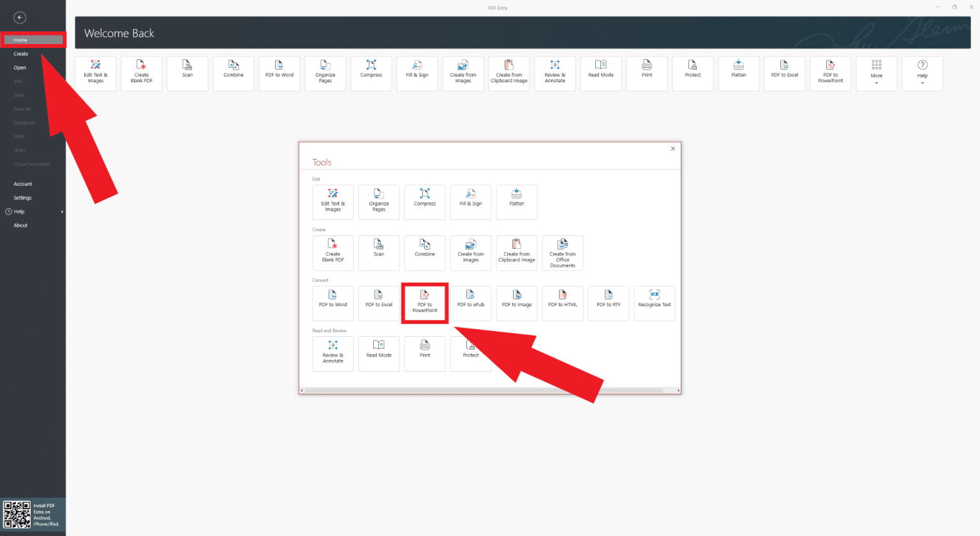Switch to the Create section in sidebar

21,54
